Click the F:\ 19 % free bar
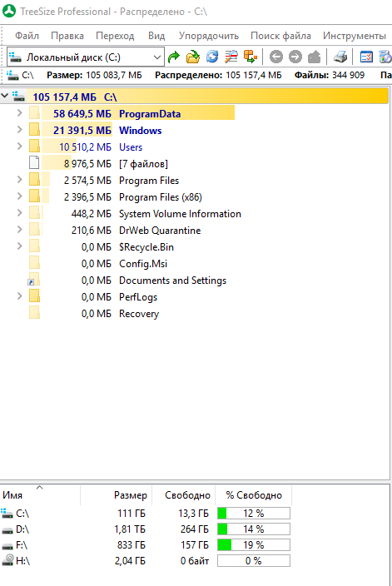 point(254,545)
